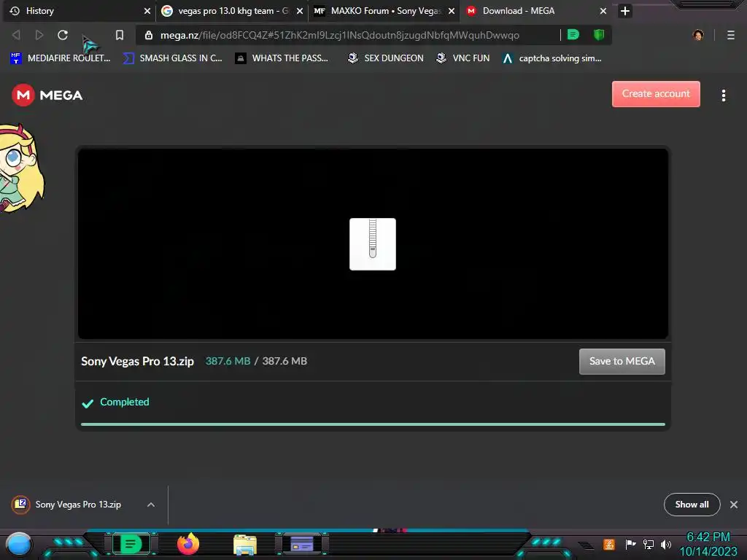The height and width of the screenshot is (560, 747).
Task: Click the 387.6 MB downloaded size text
Action: (228, 361)
